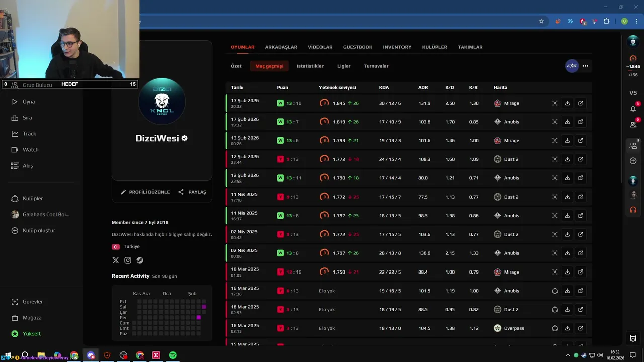Open File Explorer from the Windows taskbar
This screenshot has height=362, width=644.
[x=41, y=355]
